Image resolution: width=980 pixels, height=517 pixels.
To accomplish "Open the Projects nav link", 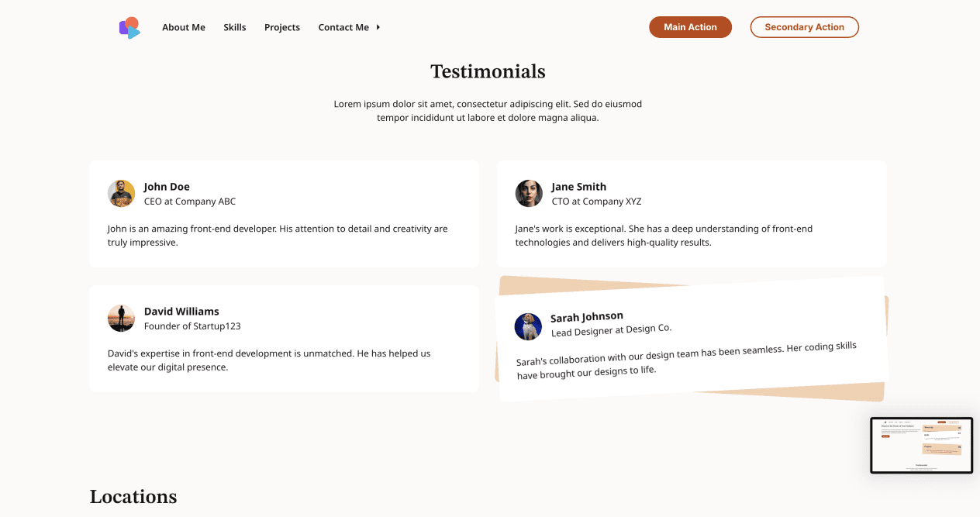I will (282, 27).
